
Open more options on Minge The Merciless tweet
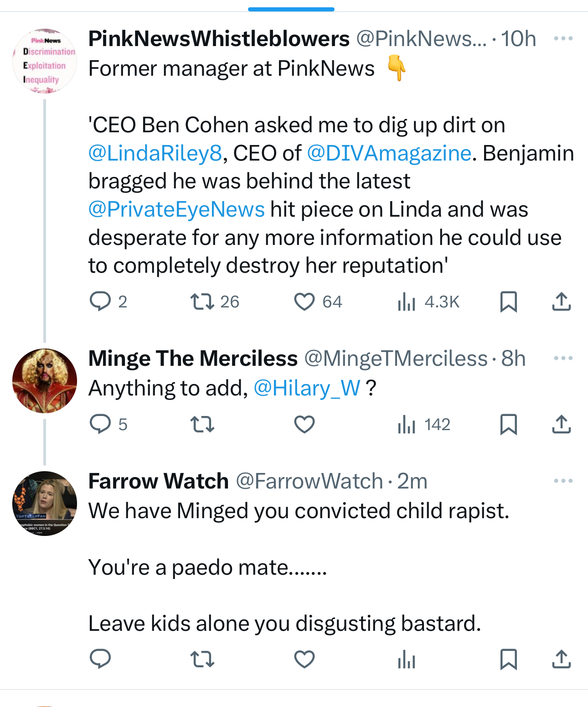pyautogui.click(x=563, y=359)
